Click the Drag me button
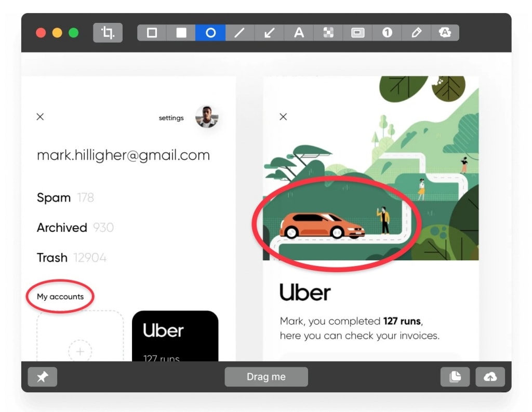 click(267, 377)
